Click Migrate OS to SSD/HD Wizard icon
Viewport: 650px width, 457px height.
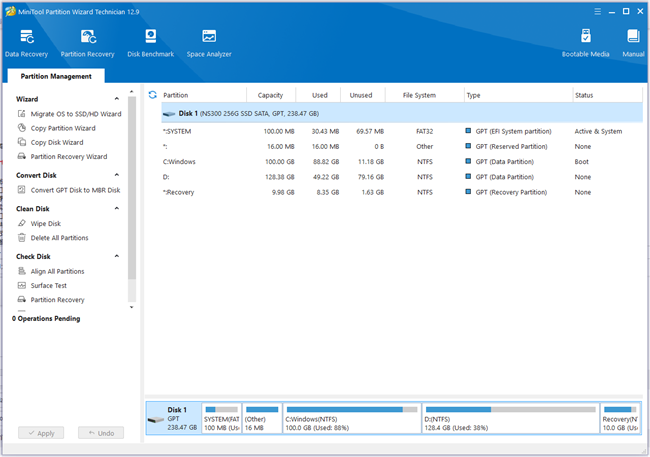[x=22, y=114]
